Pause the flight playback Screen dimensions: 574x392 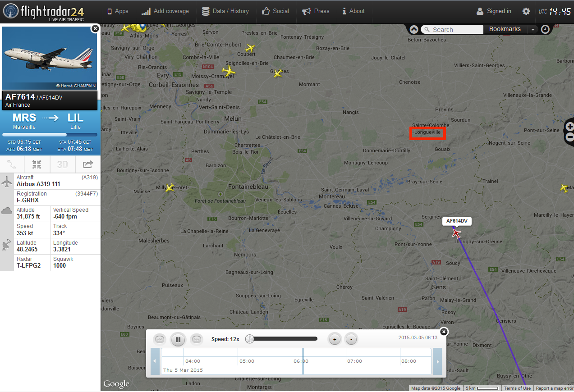178,339
